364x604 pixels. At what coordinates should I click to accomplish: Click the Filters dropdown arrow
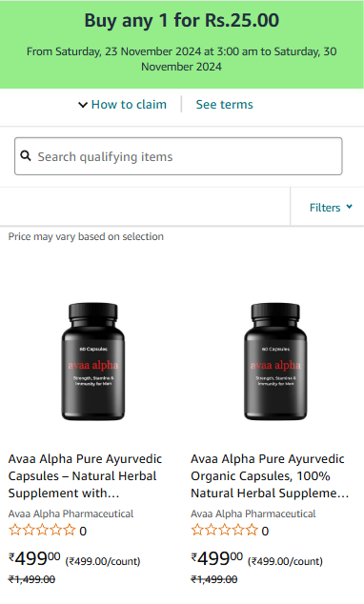pyautogui.click(x=350, y=207)
